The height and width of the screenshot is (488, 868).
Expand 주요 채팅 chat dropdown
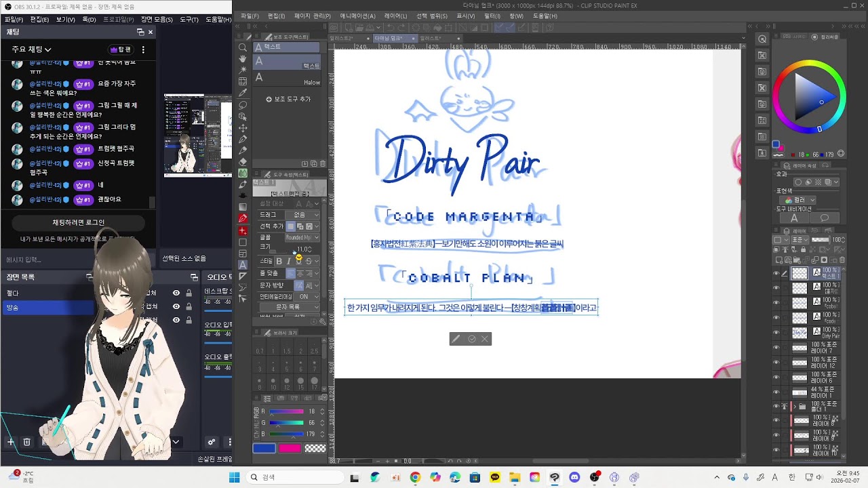(x=31, y=49)
